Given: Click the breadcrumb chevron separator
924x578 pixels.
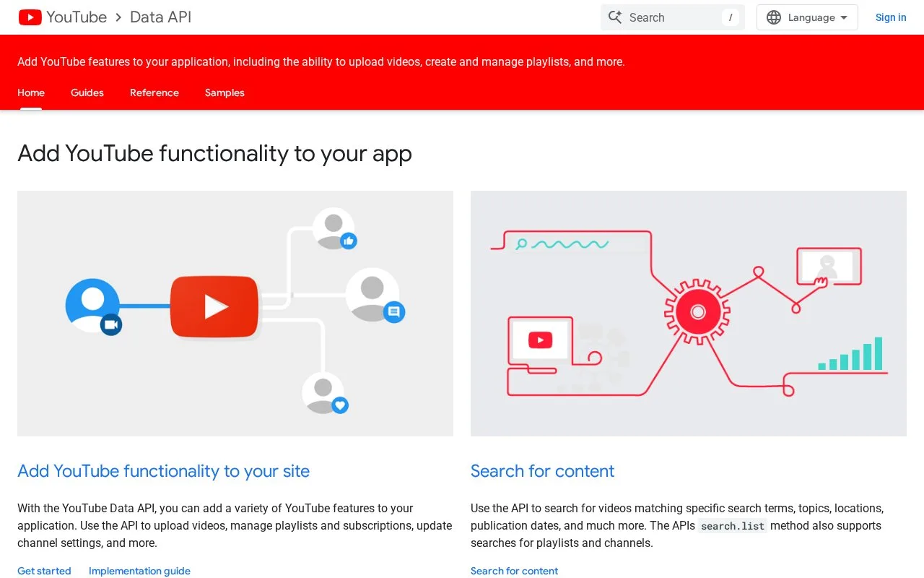Looking at the screenshot, I should 118,17.
